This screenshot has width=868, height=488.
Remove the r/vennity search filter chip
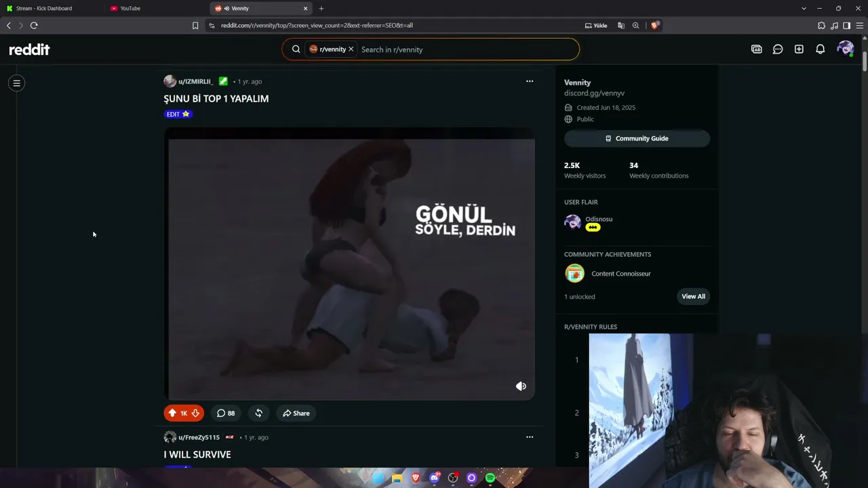click(351, 49)
